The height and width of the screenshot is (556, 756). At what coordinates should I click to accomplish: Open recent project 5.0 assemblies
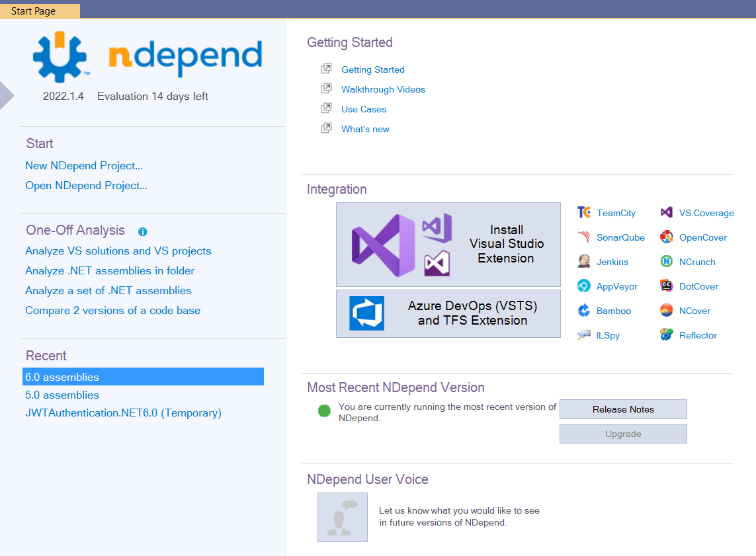62,395
